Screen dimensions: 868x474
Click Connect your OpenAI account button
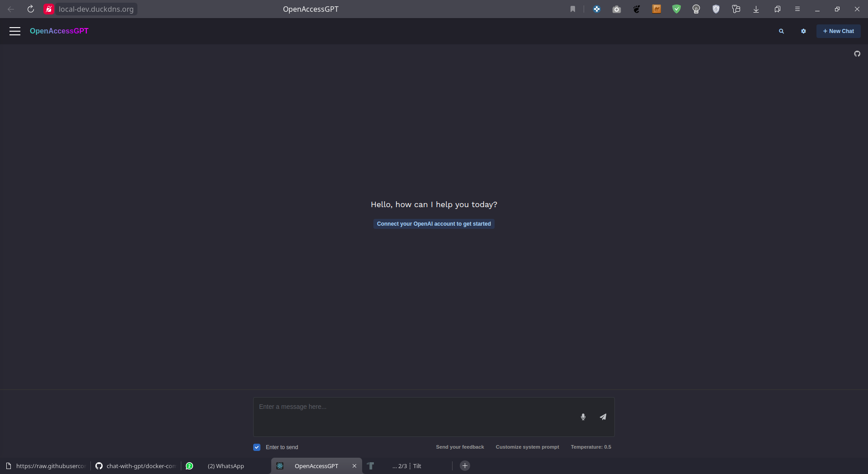pos(434,224)
